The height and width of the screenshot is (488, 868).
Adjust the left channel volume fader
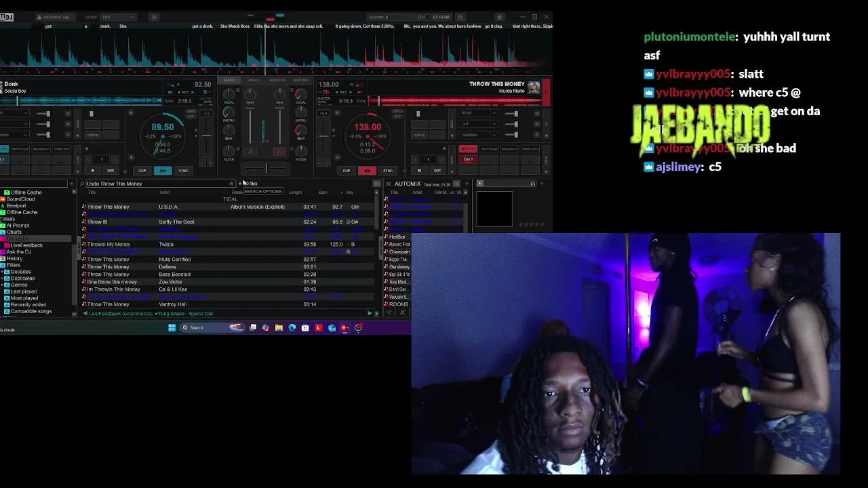pyautogui.click(x=250, y=126)
